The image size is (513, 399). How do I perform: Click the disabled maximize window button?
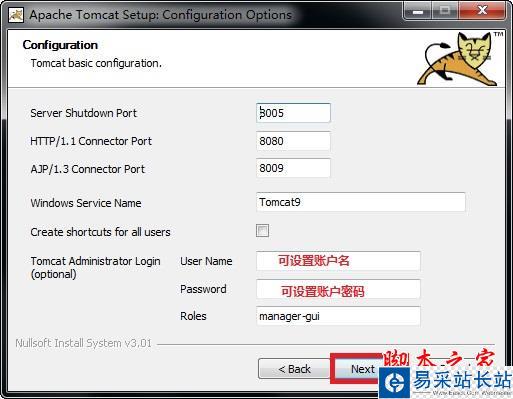(445, 11)
